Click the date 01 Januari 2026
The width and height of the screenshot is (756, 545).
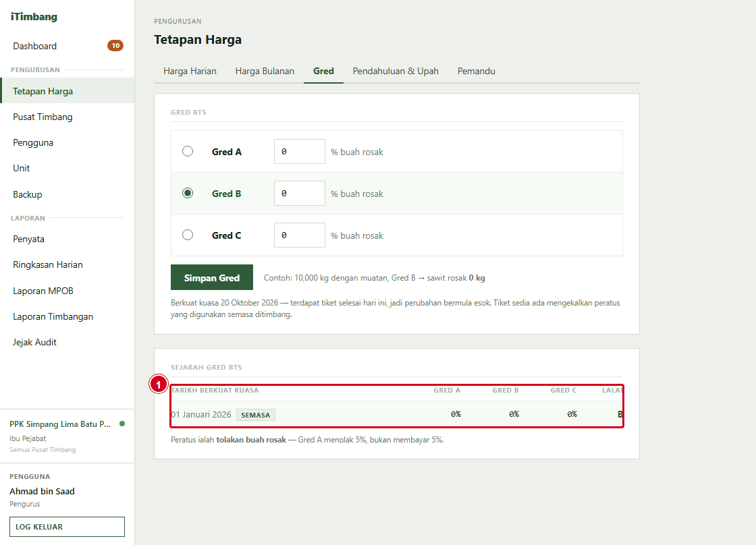(201, 414)
